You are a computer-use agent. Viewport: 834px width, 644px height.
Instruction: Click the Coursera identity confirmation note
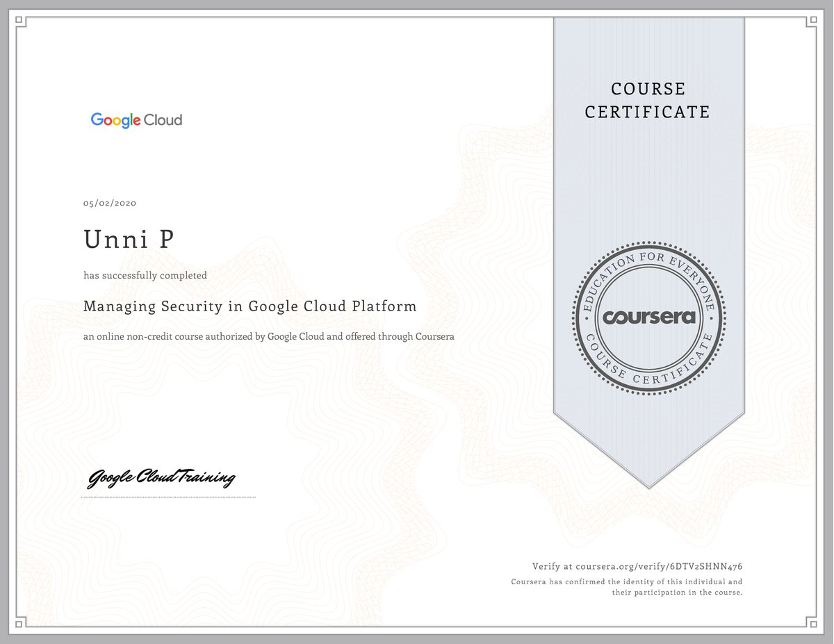pyautogui.click(x=627, y=587)
